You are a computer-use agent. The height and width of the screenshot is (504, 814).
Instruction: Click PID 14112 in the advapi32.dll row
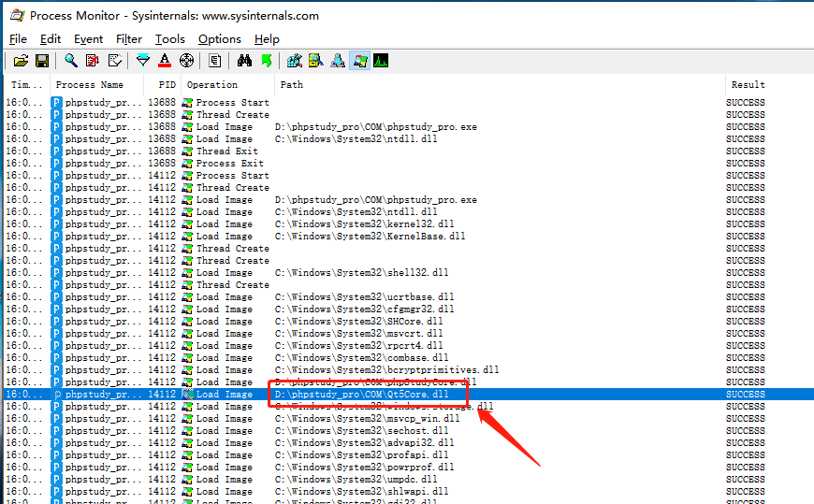tap(162, 443)
